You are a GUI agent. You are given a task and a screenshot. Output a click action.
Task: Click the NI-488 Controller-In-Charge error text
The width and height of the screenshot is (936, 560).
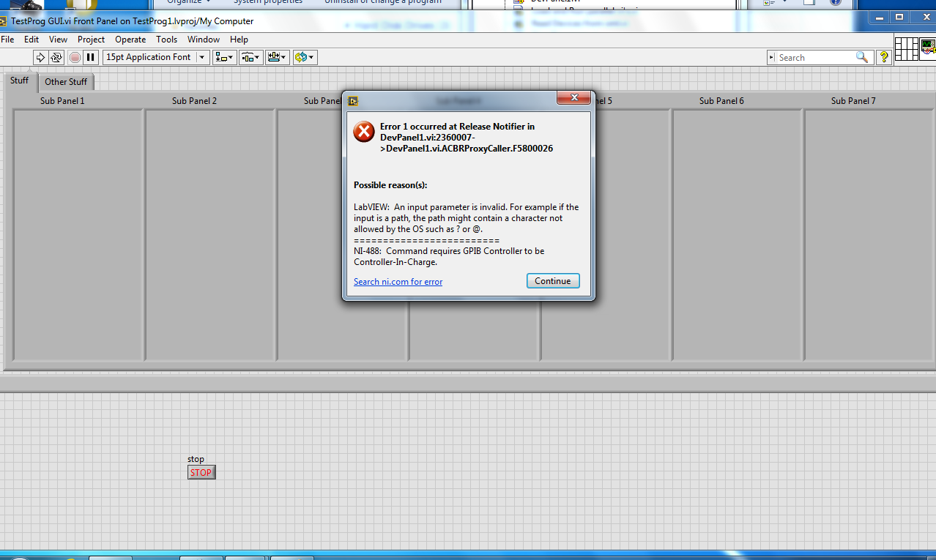(x=449, y=256)
